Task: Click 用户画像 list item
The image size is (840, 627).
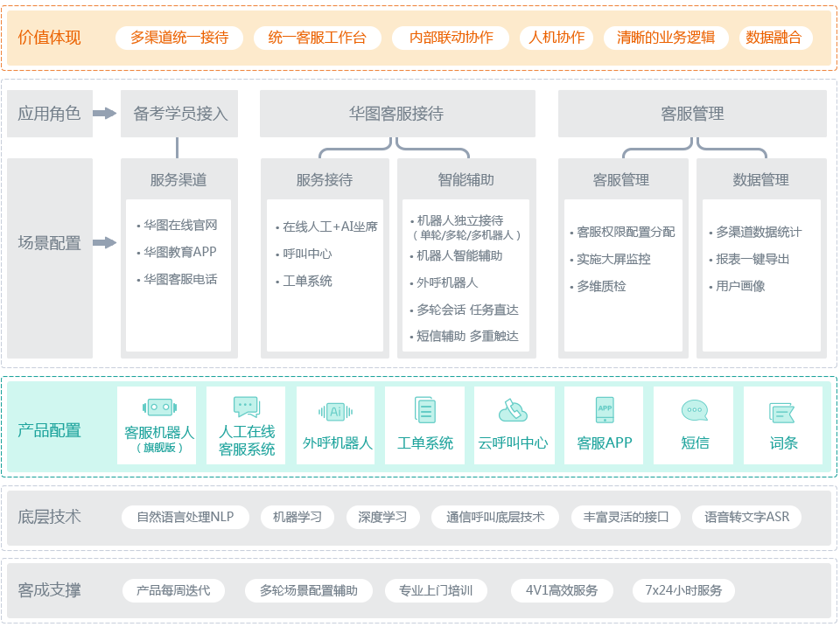Action: click(737, 287)
